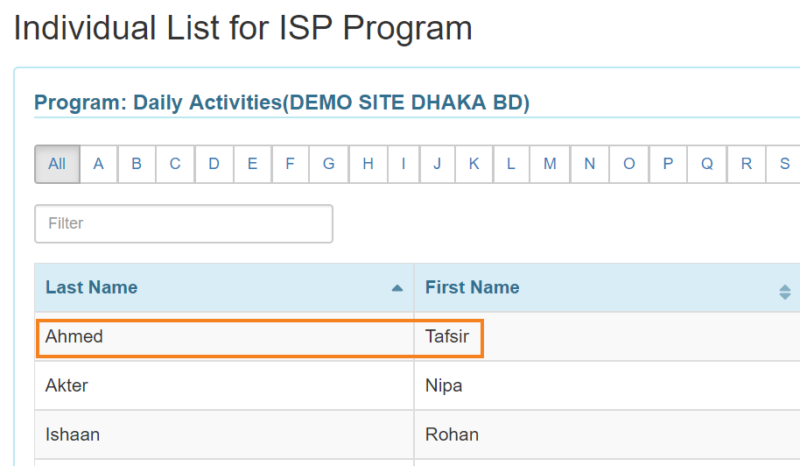This screenshot has width=800, height=466.
Task: Sort by First Name column header
Action: pos(607,287)
